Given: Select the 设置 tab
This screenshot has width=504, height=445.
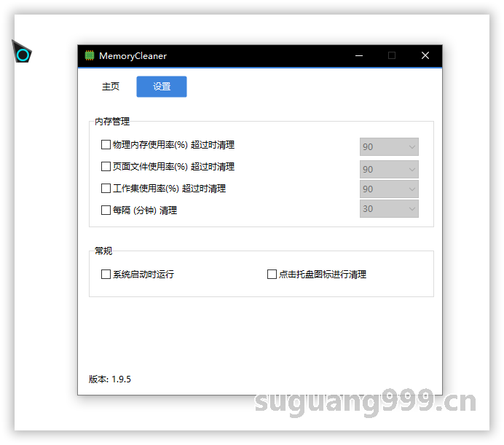Looking at the screenshot, I should (162, 87).
